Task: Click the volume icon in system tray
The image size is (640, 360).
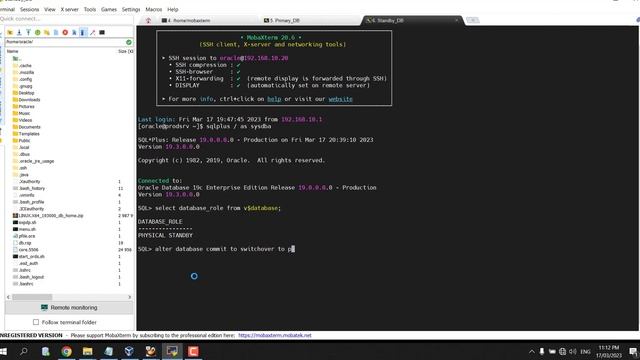Action: click(x=573, y=351)
